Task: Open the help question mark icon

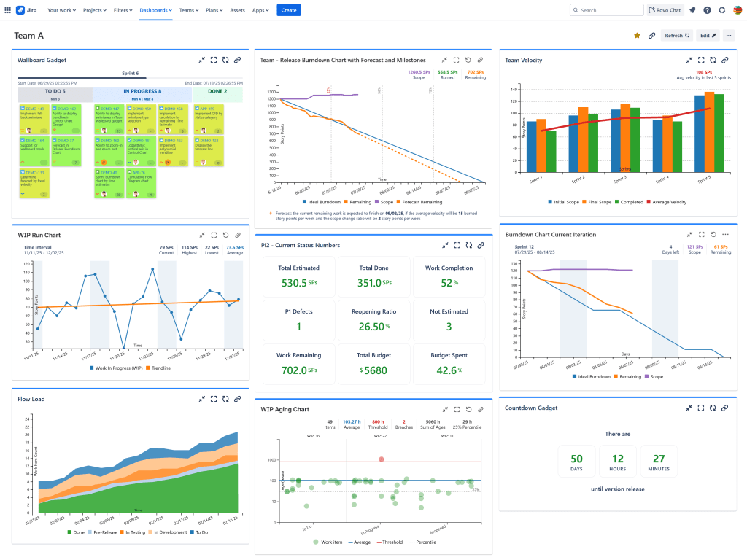Action: click(707, 10)
